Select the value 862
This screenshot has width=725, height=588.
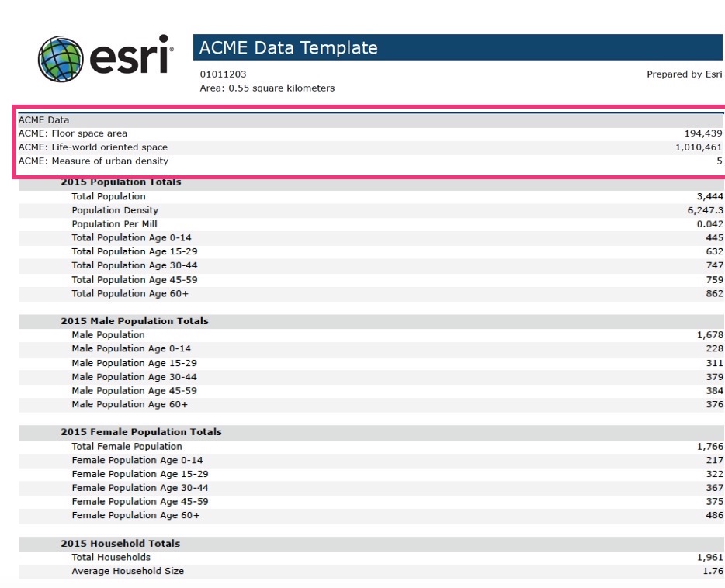click(x=714, y=294)
